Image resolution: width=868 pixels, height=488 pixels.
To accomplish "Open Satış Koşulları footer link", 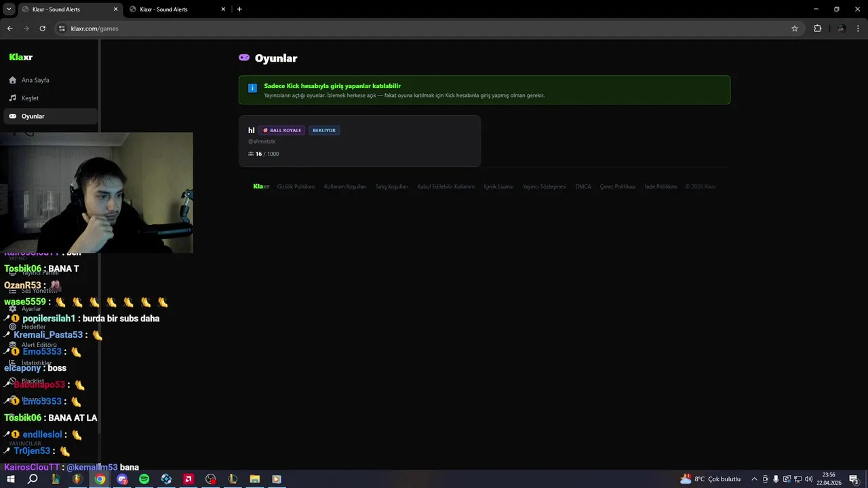I will coord(392,186).
